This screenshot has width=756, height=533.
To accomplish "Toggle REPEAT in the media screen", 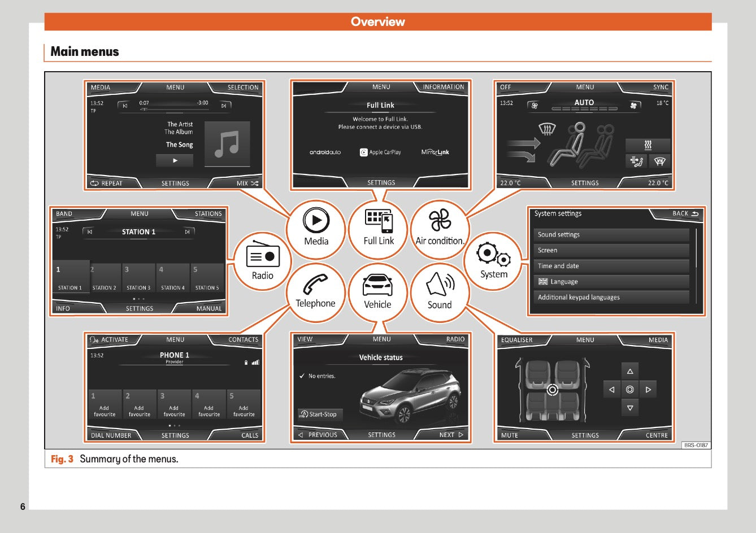I will tap(107, 183).
